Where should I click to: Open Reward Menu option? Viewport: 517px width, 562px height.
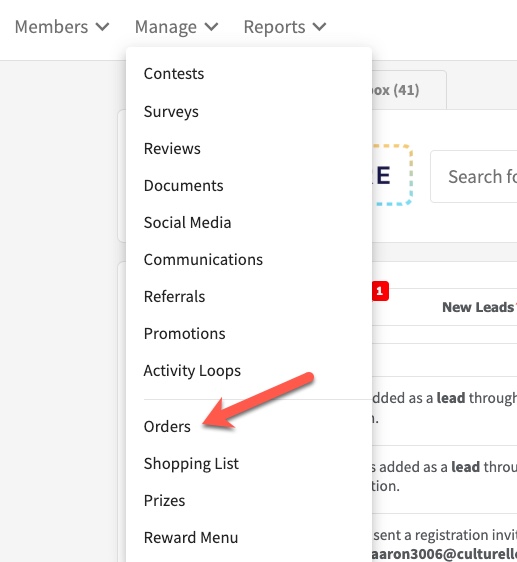tap(191, 538)
